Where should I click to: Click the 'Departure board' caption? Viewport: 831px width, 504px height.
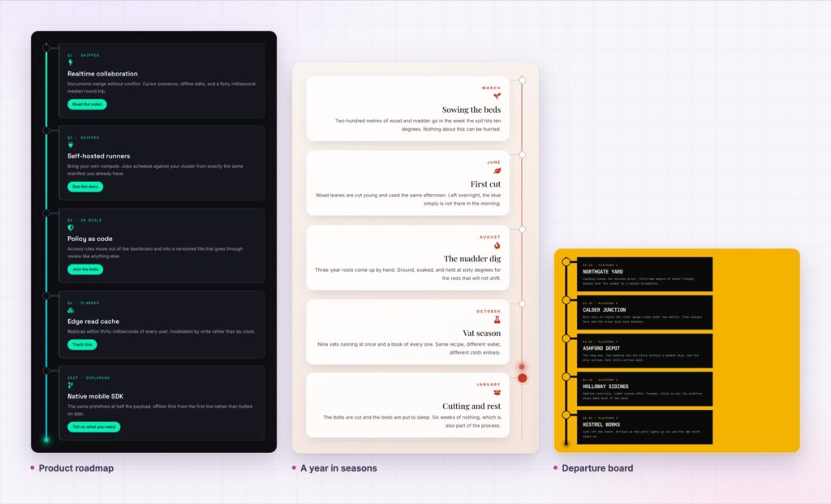[597, 468]
